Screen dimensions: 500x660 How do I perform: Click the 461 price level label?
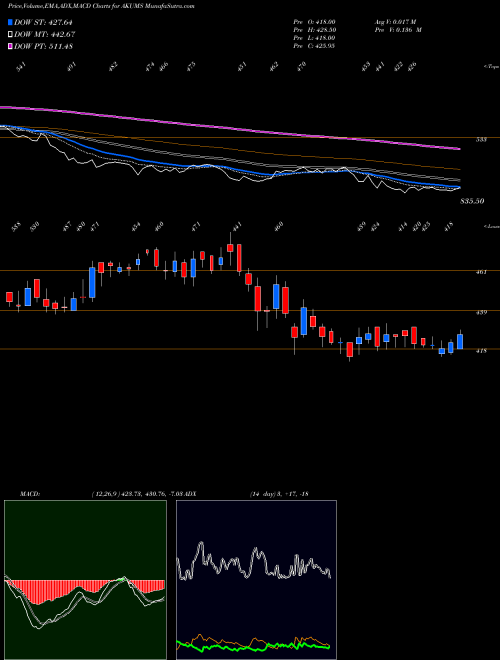click(x=481, y=272)
